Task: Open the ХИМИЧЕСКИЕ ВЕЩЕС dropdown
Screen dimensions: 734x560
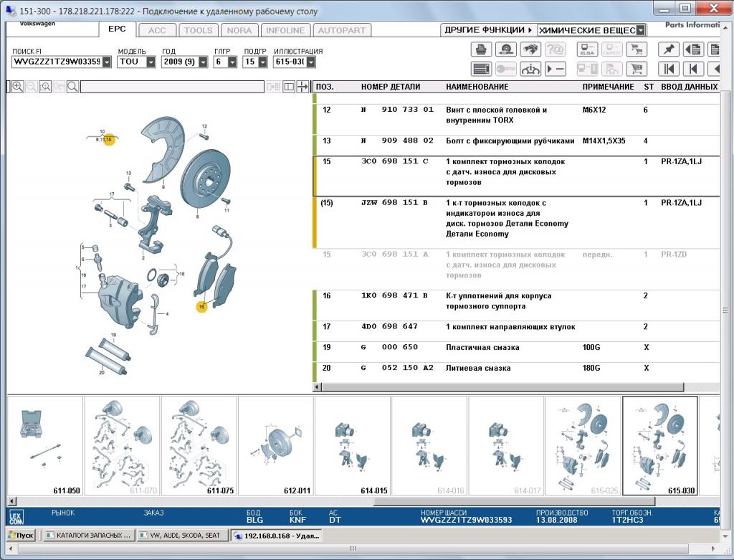Action: pos(641,30)
